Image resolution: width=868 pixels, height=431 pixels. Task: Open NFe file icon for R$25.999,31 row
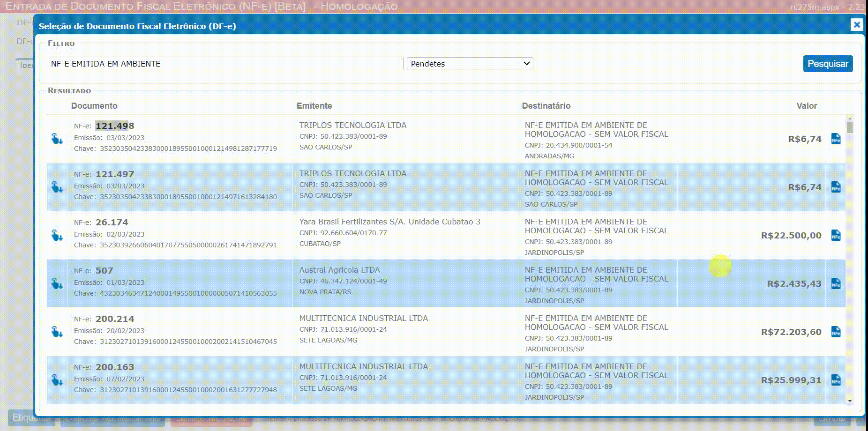point(836,380)
